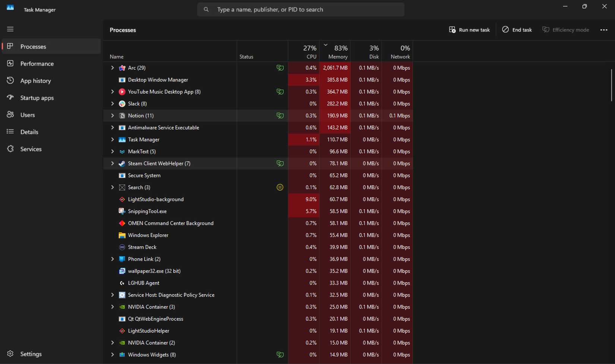Click the process search field
Screen dimensions: 615x364
click(301, 9)
